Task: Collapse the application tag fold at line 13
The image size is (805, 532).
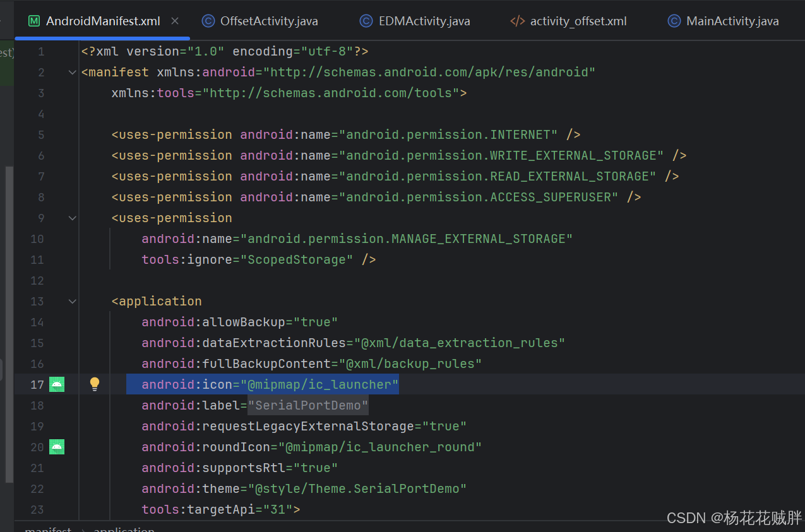Action: tap(72, 302)
